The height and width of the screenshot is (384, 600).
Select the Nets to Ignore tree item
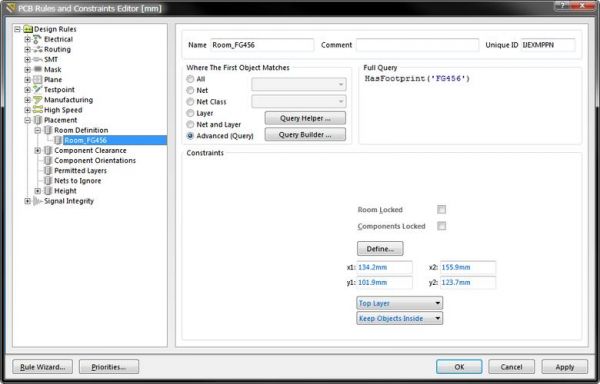[x=78, y=181]
